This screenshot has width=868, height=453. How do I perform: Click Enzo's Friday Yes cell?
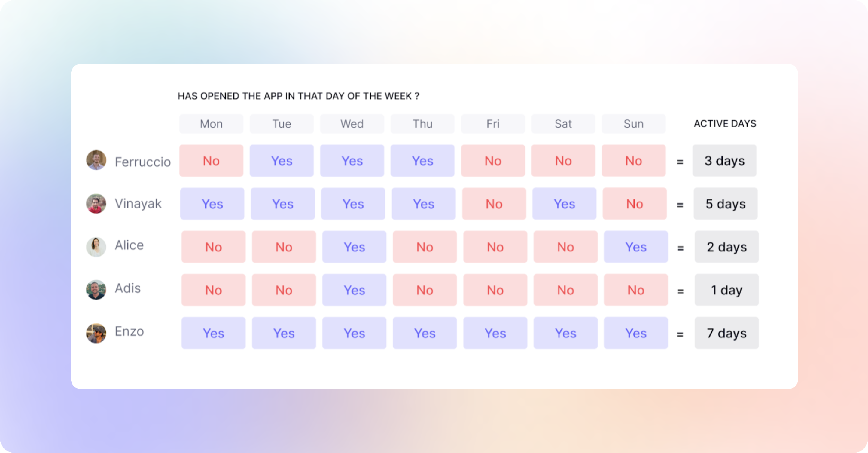coord(495,333)
